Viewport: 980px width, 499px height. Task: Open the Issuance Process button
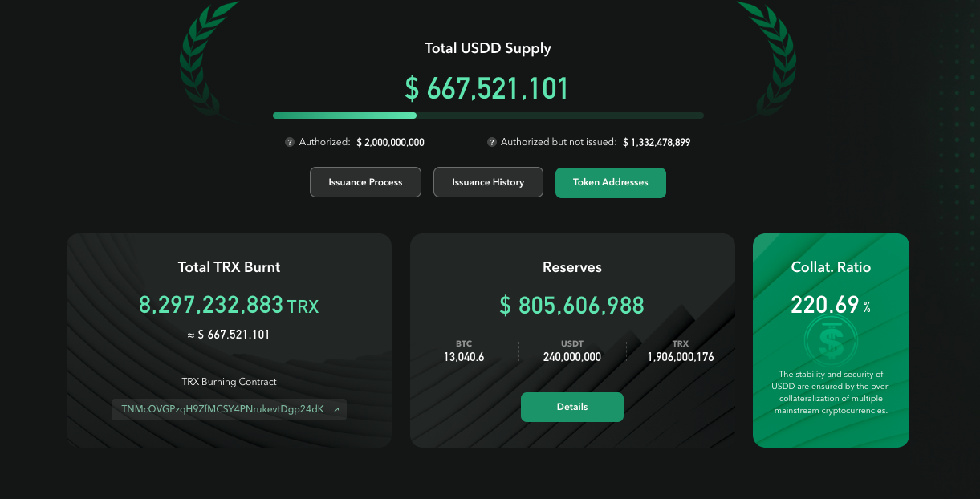click(365, 182)
